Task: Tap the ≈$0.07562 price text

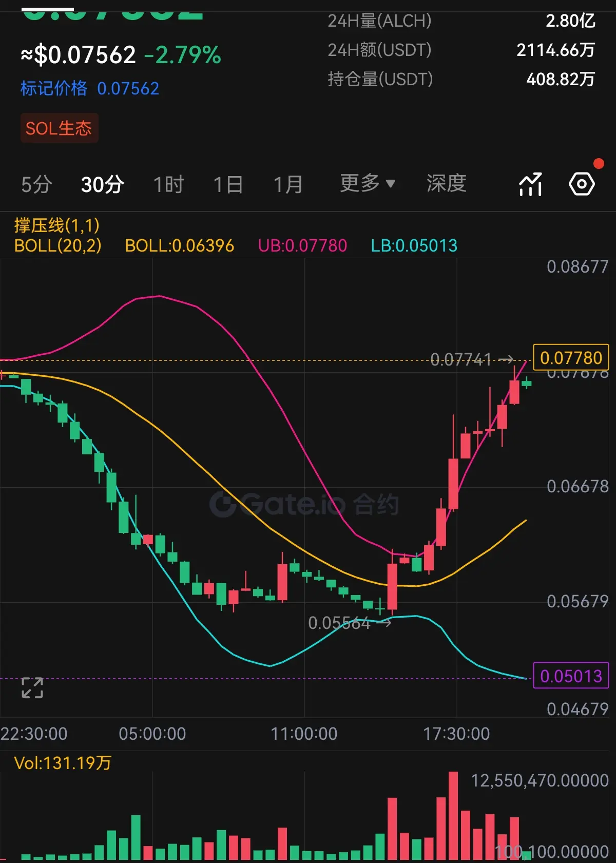Action: [x=79, y=55]
